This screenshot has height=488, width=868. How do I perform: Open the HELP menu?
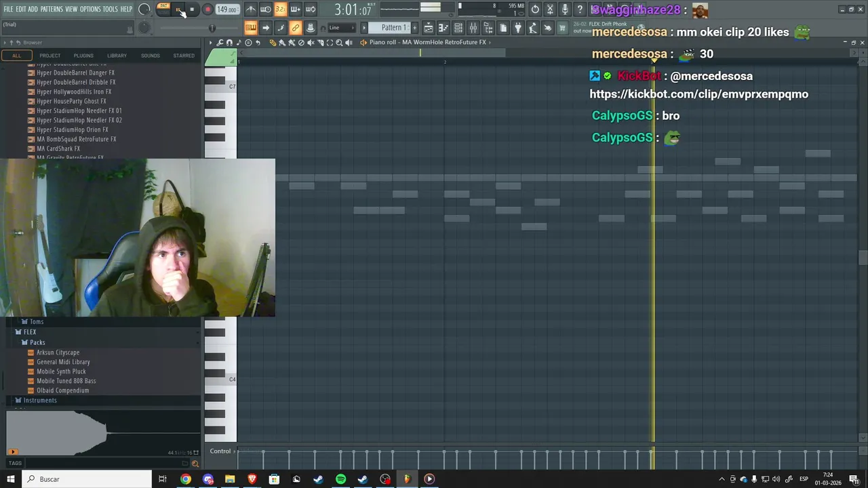(126, 9)
